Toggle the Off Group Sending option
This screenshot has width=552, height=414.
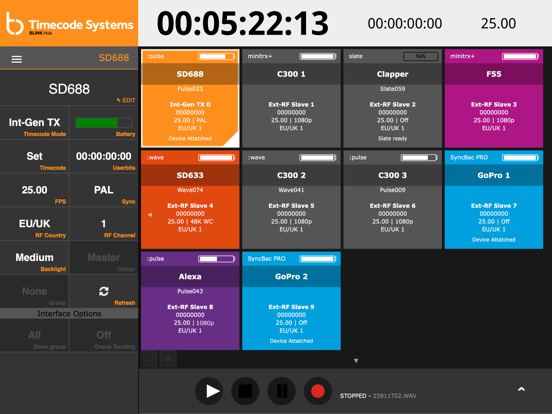[x=104, y=335]
